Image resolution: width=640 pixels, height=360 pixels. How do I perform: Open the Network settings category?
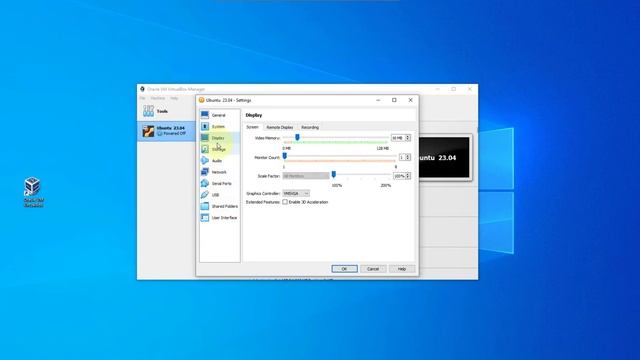pyautogui.click(x=219, y=172)
